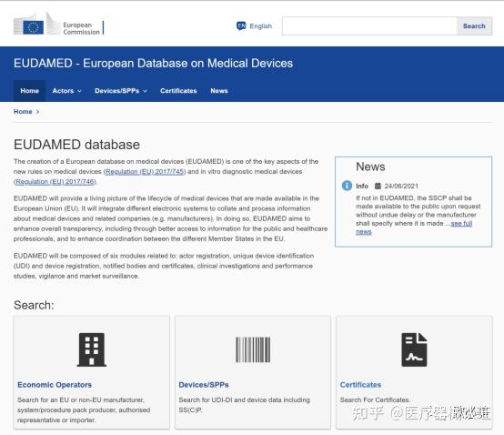Click the News panel heading

[370, 167]
